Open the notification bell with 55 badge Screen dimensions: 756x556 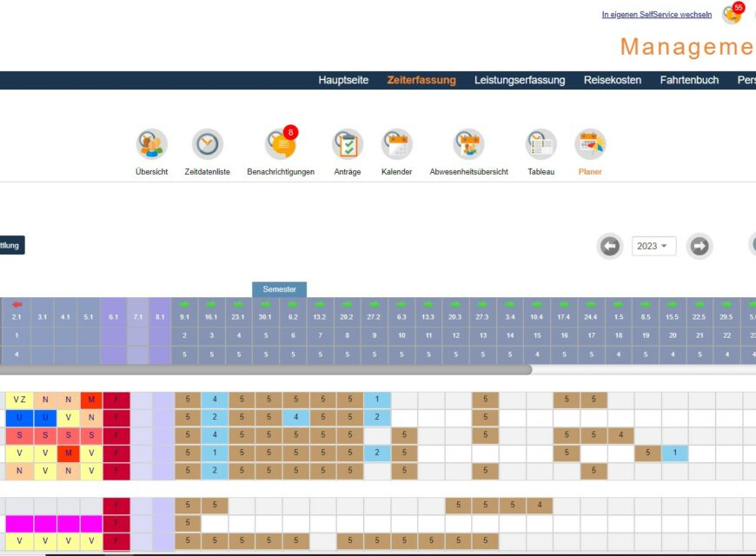click(x=732, y=15)
